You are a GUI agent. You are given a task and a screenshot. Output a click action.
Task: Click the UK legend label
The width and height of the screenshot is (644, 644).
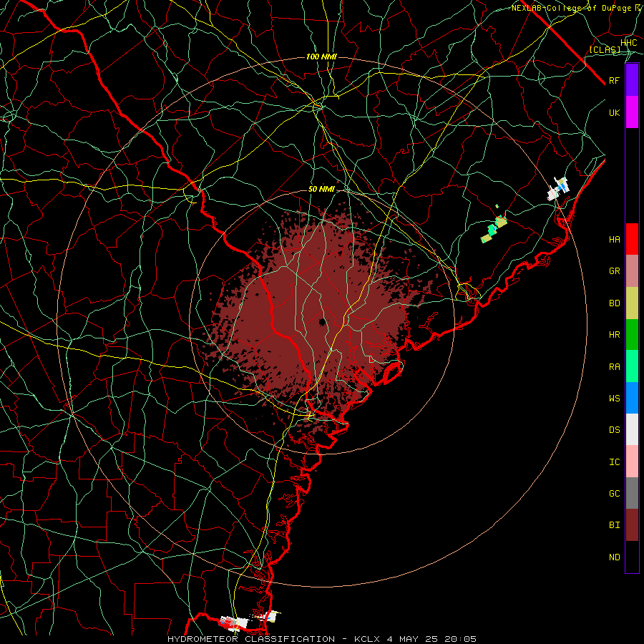click(x=614, y=112)
